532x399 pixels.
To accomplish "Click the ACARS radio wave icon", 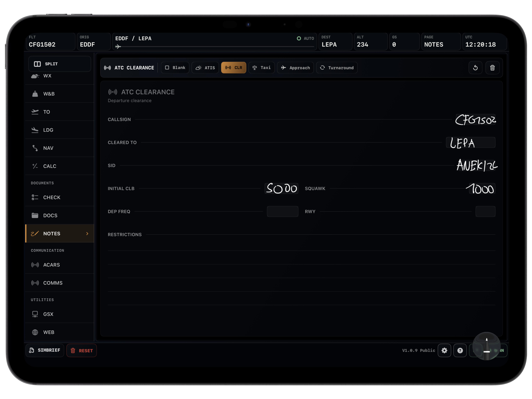I will point(35,265).
